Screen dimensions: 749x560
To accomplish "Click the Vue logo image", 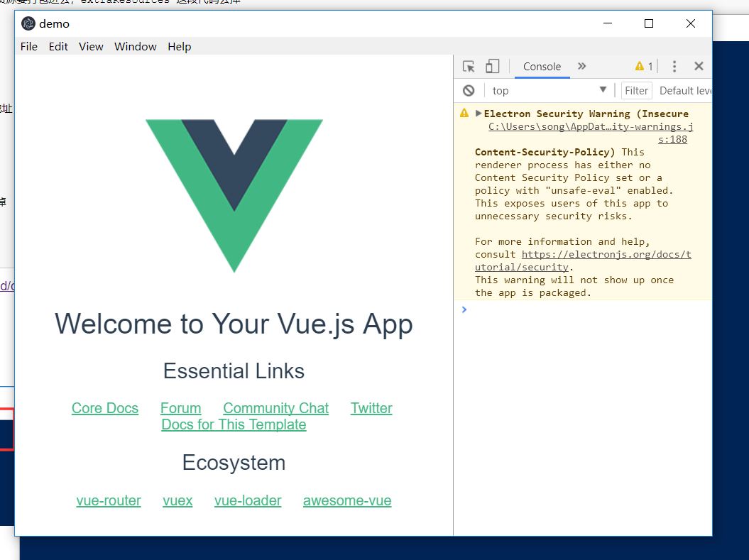I will (234, 196).
